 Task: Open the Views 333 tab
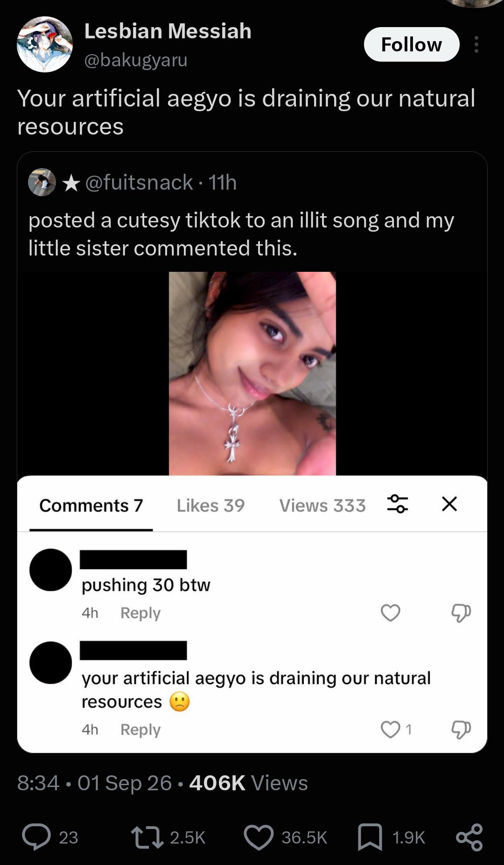322,505
